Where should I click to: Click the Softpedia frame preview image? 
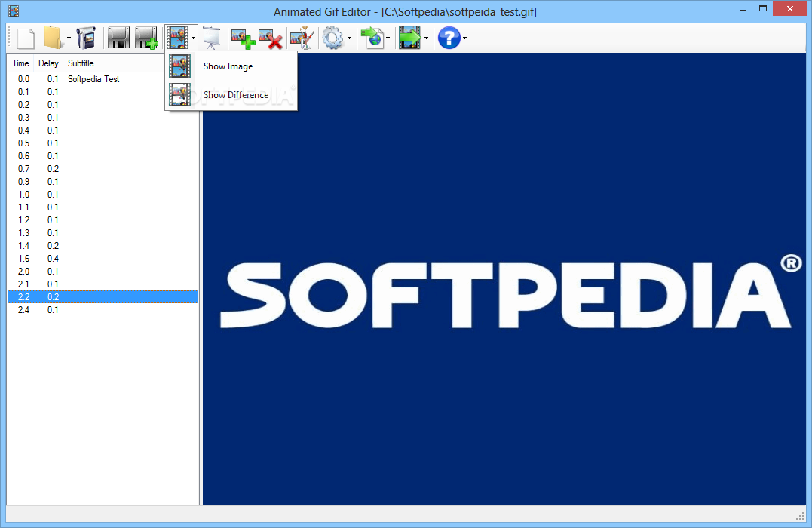point(504,279)
